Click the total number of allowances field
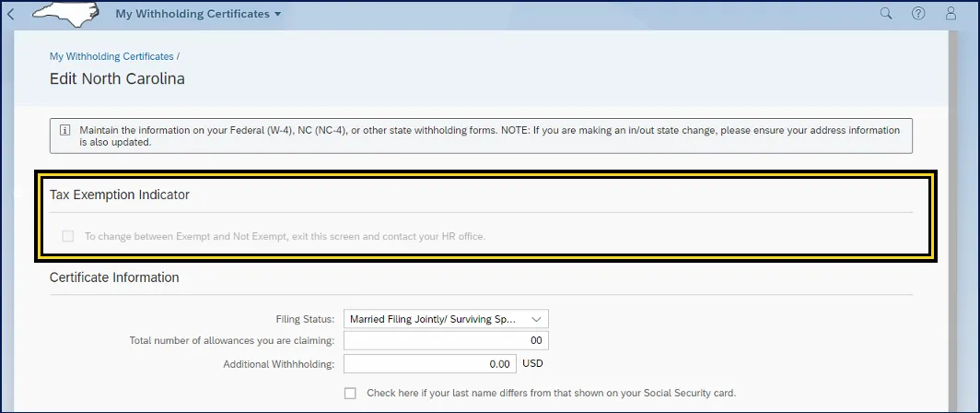The height and width of the screenshot is (413, 980). [446, 340]
